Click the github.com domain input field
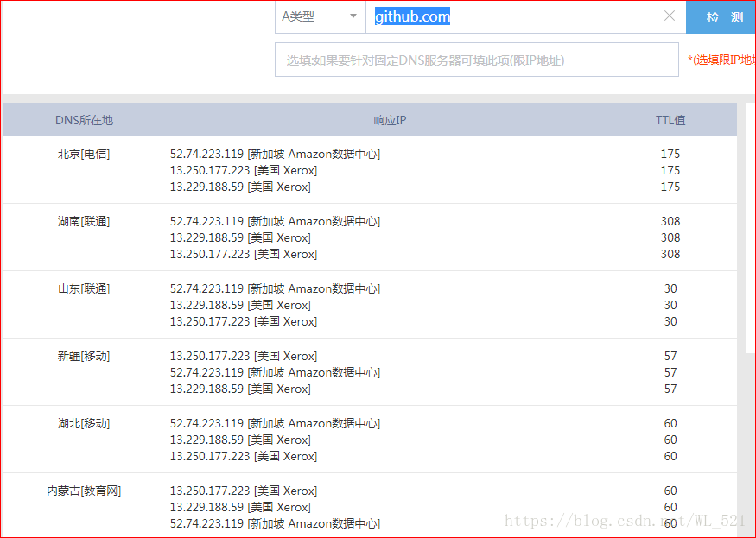Viewport: 756px width, 538px height. coord(525,17)
